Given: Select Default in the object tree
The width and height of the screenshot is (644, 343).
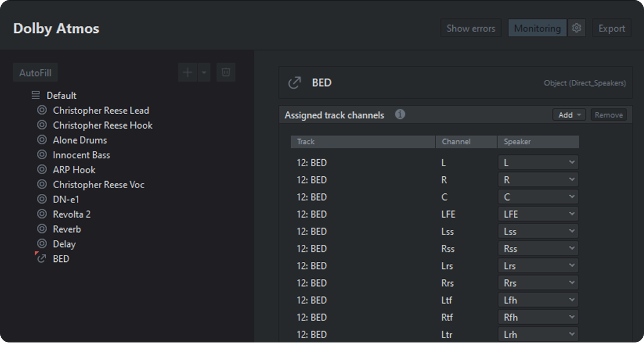Looking at the screenshot, I should click(61, 95).
